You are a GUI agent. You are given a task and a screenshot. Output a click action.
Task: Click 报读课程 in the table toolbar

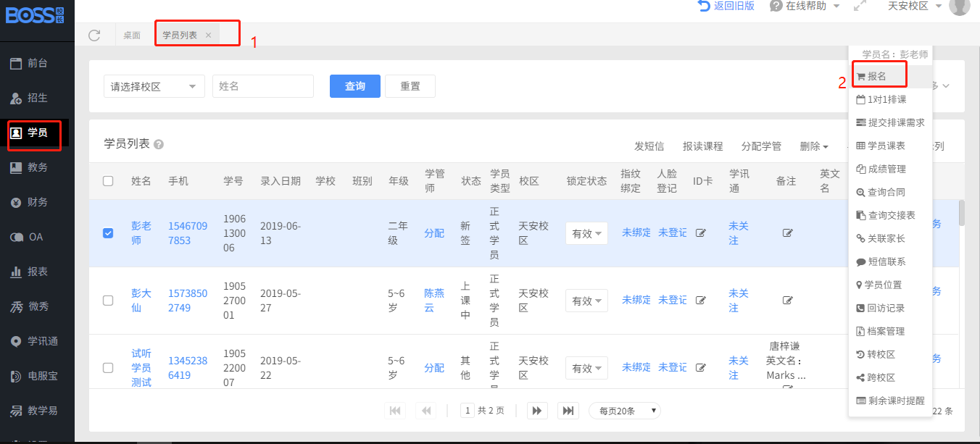click(x=702, y=146)
